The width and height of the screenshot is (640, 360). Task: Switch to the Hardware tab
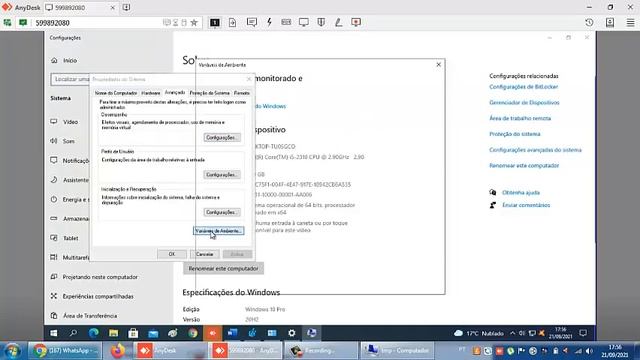pyautogui.click(x=151, y=93)
